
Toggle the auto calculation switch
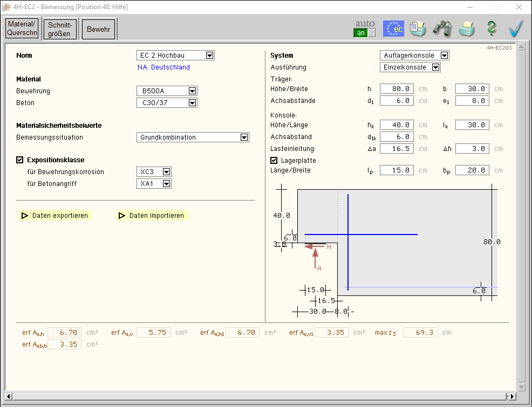tap(365, 32)
